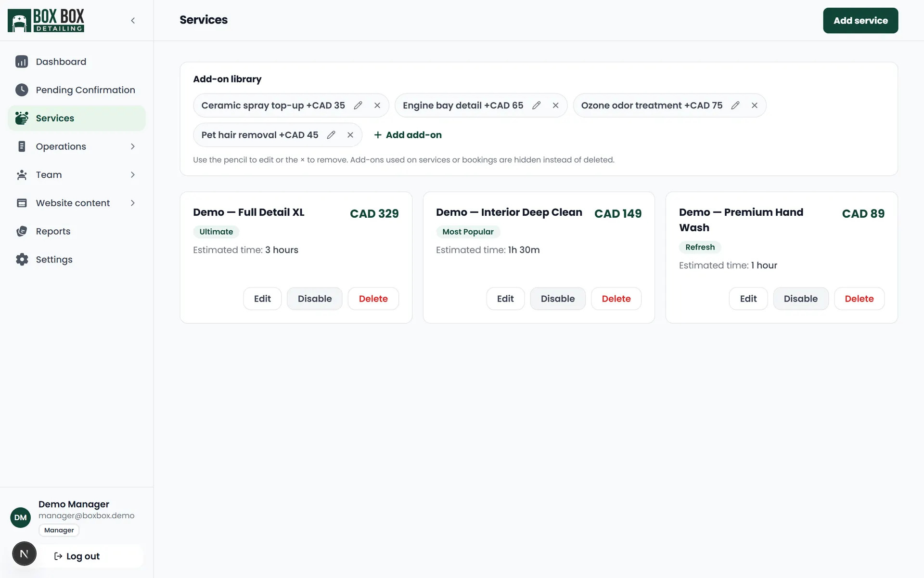The image size is (924, 578).
Task: Click the Box Box Detailing logo
Action: 46,20
